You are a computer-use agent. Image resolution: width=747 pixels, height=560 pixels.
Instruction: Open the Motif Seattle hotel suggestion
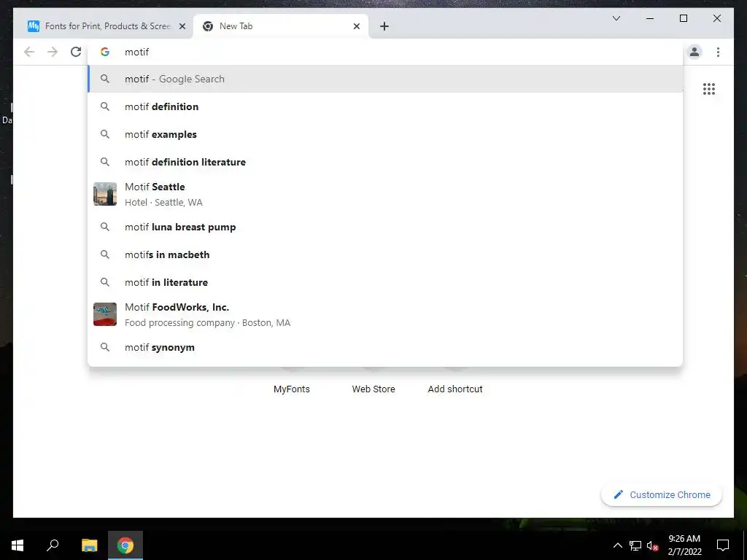(x=385, y=194)
